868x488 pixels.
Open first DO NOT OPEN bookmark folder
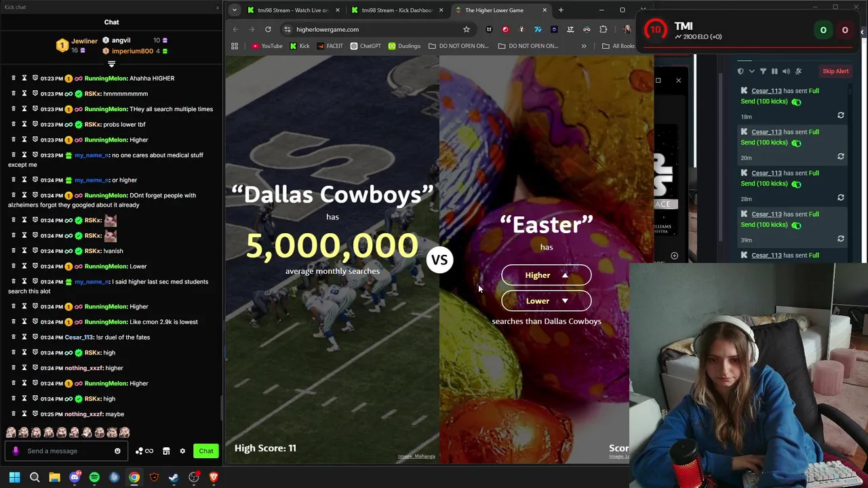(458, 46)
